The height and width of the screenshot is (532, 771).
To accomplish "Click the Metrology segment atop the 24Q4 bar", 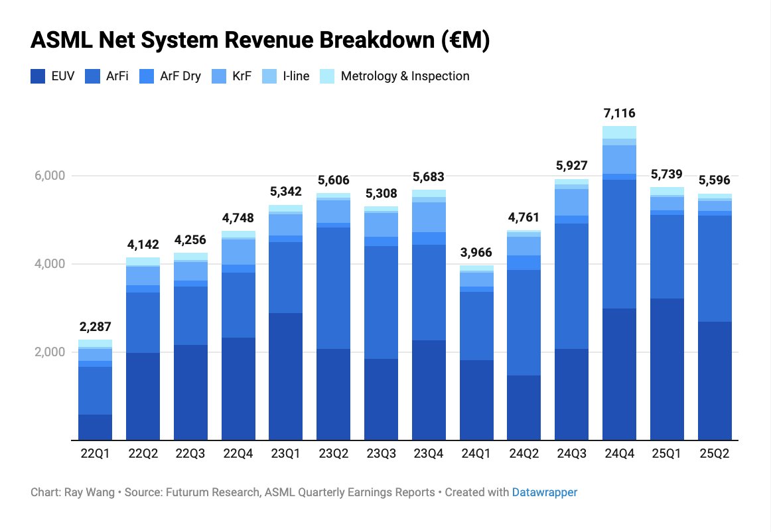I will [x=619, y=132].
